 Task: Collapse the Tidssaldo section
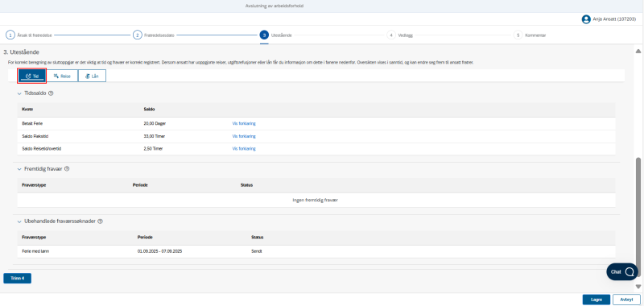pos(19,93)
